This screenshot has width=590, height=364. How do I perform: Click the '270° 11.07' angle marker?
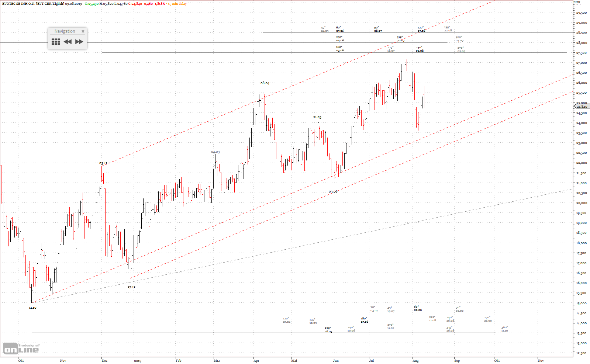coord(391,326)
